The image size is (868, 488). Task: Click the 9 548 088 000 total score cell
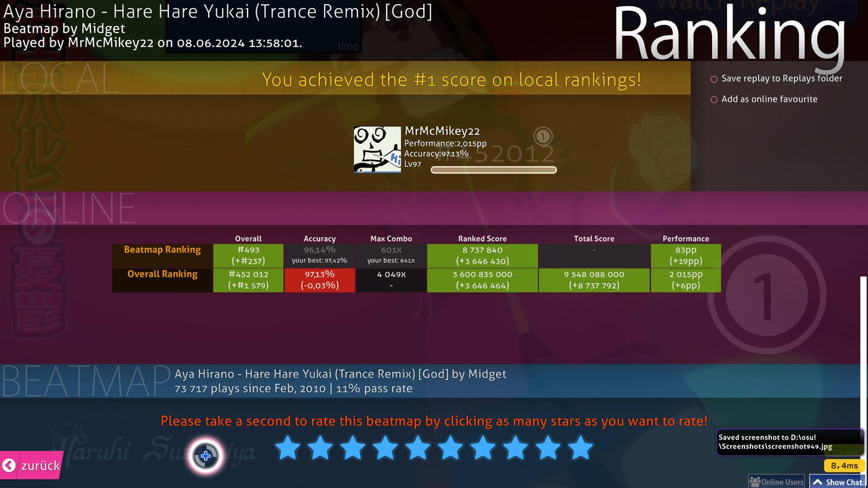(594, 280)
